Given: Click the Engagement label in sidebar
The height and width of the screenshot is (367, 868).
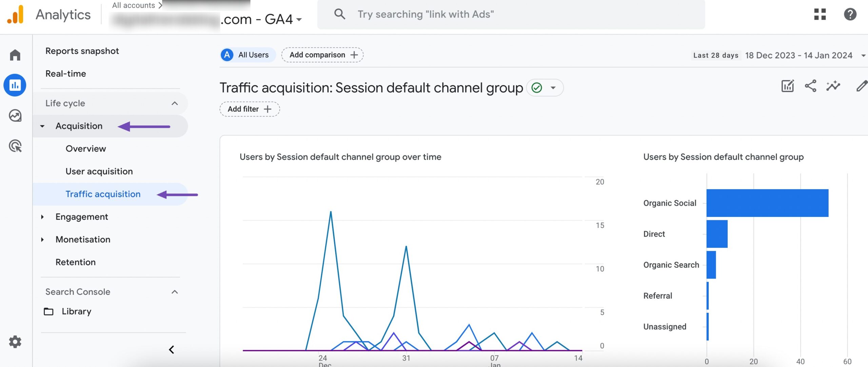Looking at the screenshot, I should (x=82, y=217).
